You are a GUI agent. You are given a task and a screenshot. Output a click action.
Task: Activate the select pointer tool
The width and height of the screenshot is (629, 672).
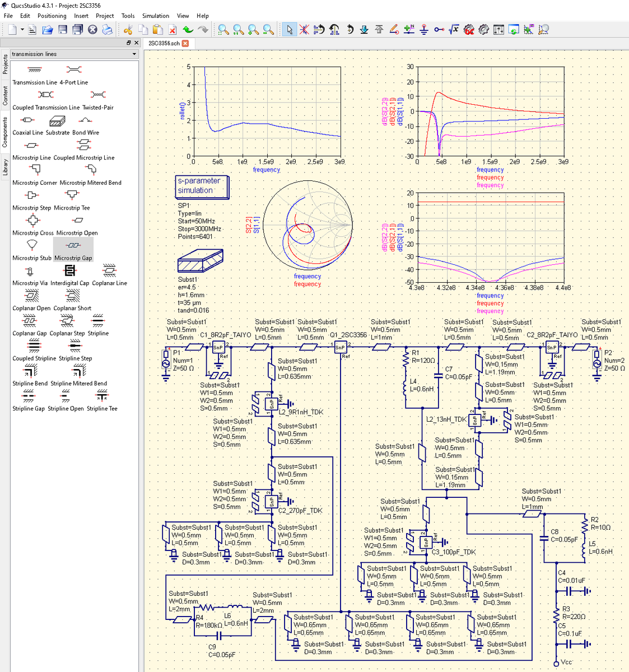289,30
